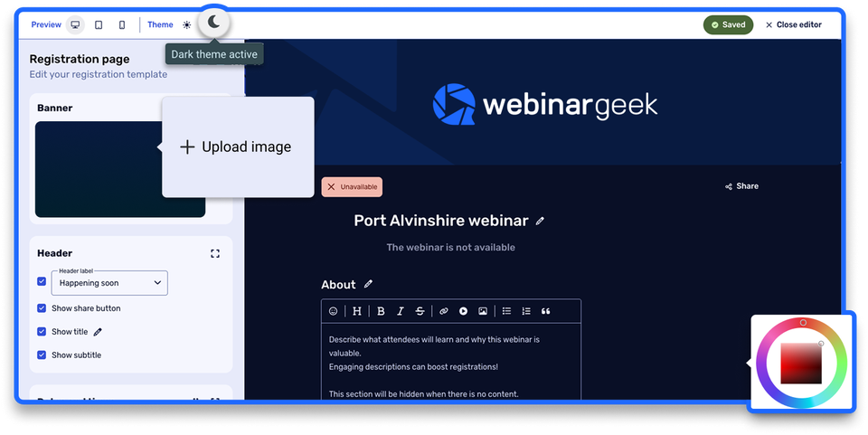This screenshot has width=868, height=435.
Task: Toggle bold formatting in the editor
Action: (x=381, y=311)
